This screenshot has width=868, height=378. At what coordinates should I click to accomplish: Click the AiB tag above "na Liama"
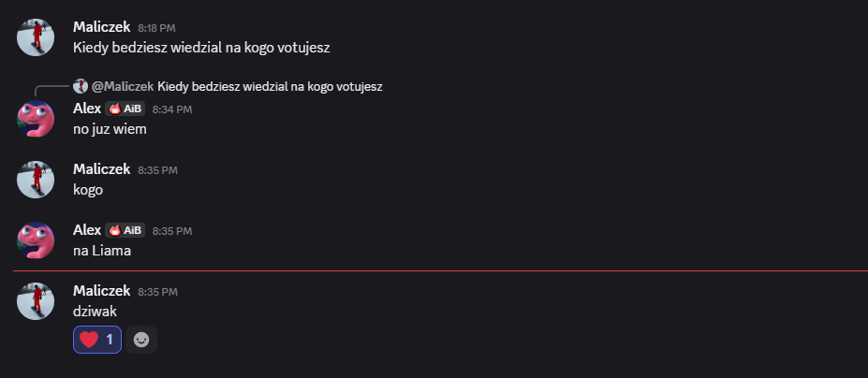click(x=125, y=230)
